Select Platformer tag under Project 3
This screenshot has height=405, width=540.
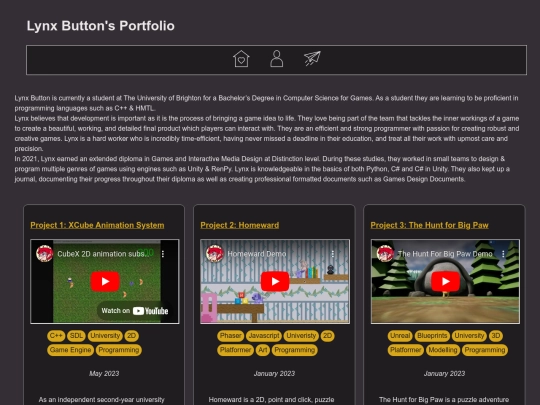pyautogui.click(x=406, y=350)
